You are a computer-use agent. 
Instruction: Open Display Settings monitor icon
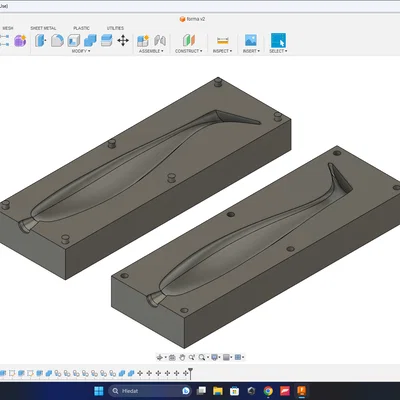tap(214, 357)
